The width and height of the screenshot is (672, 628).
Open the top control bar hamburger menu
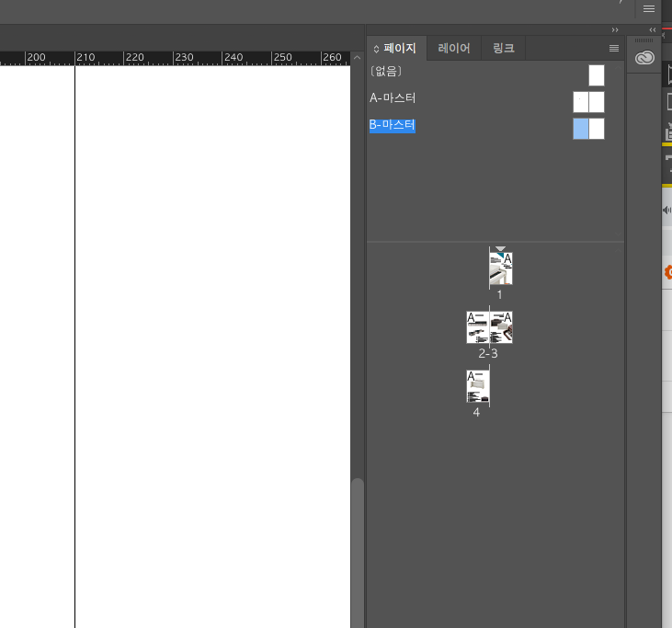point(648,9)
